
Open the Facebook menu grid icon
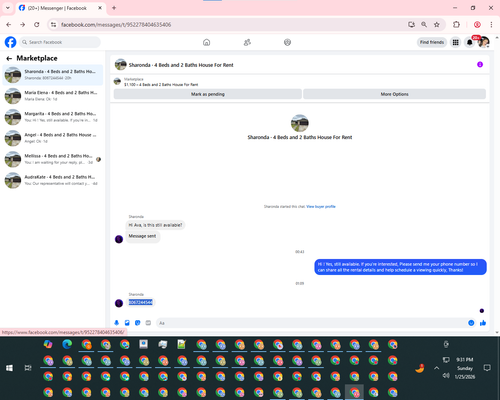click(x=455, y=42)
